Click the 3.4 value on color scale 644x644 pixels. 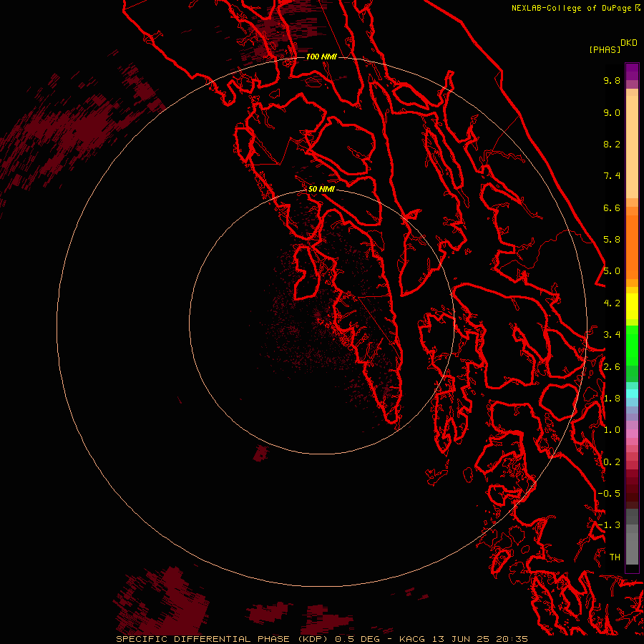[x=612, y=335]
